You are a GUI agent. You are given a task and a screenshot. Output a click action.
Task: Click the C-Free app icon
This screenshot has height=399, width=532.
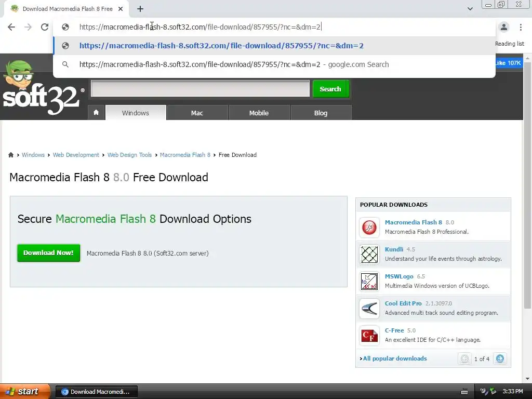coord(369,335)
